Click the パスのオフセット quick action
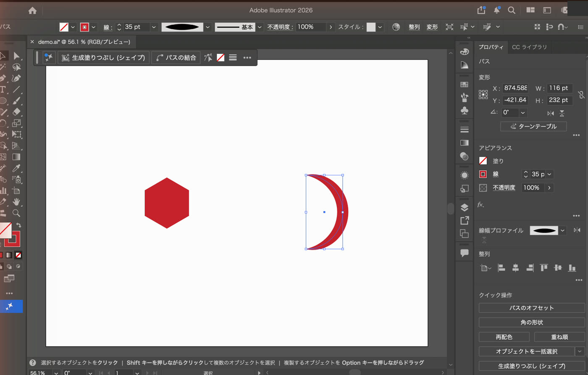This screenshot has height=375, width=588. 532,308
